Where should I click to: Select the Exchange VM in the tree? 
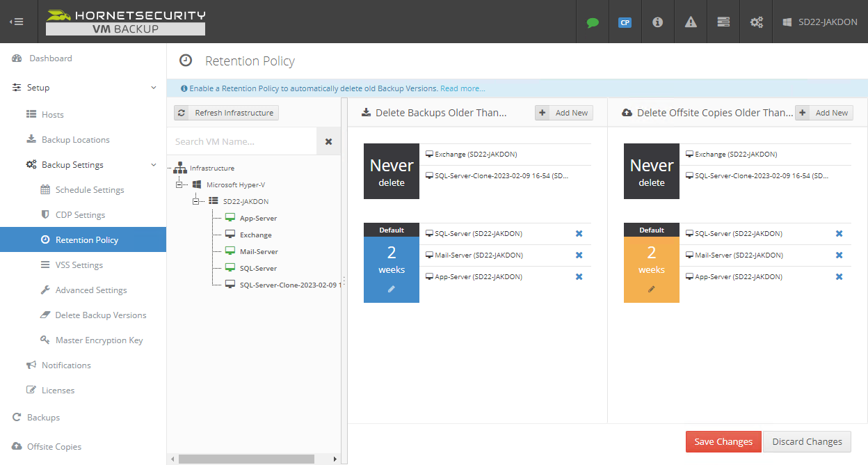pyautogui.click(x=256, y=235)
